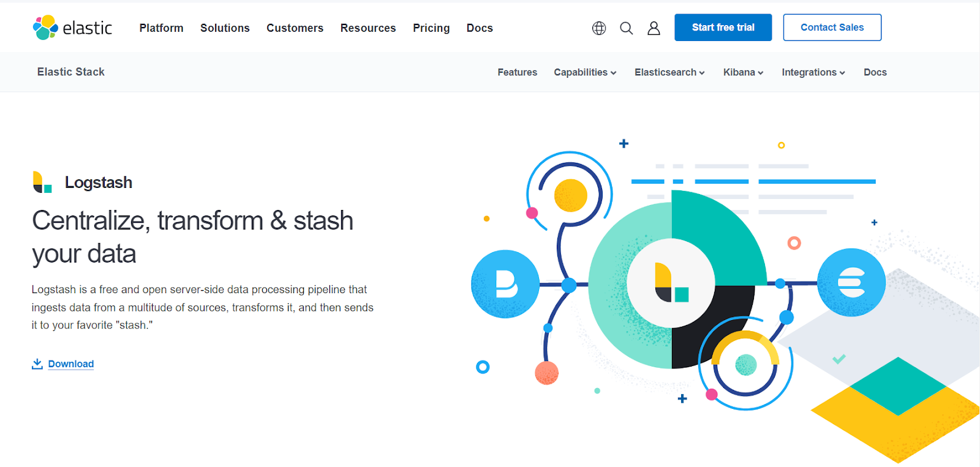Click Contact Sales button
The width and height of the screenshot is (980, 467).
point(832,28)
